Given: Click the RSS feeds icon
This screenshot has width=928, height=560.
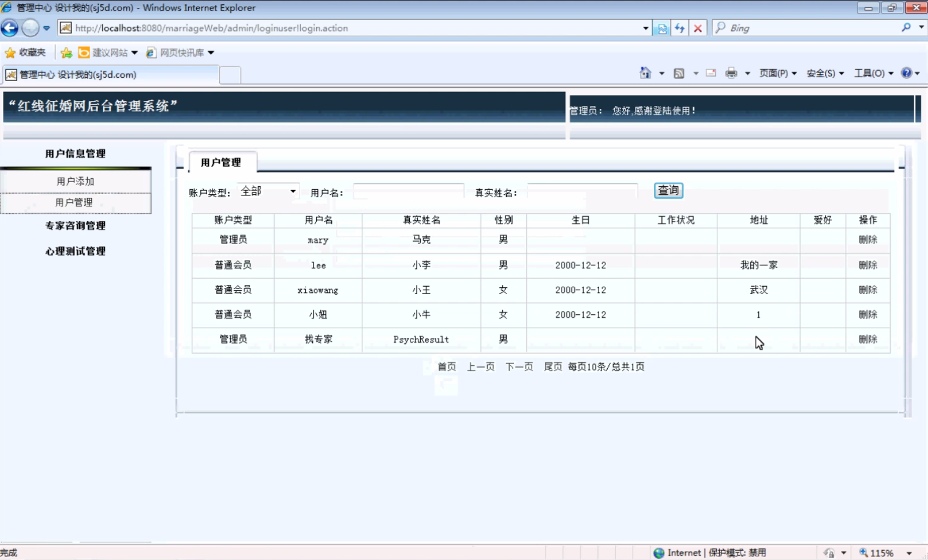Looking at the screenshot, I should (679, 73).
